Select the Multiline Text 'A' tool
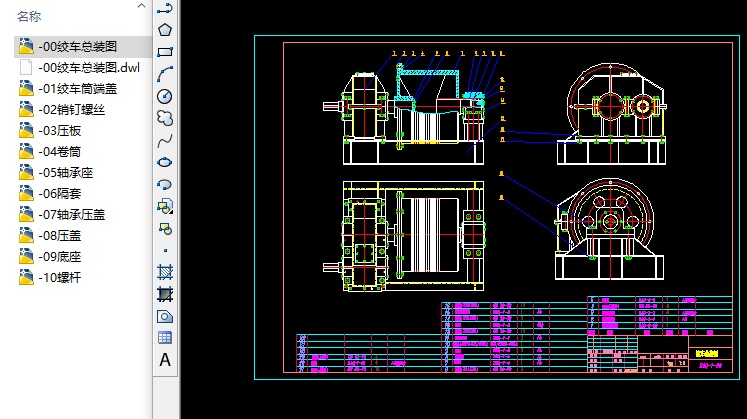The image size is (747, 419). click(165, 360)
